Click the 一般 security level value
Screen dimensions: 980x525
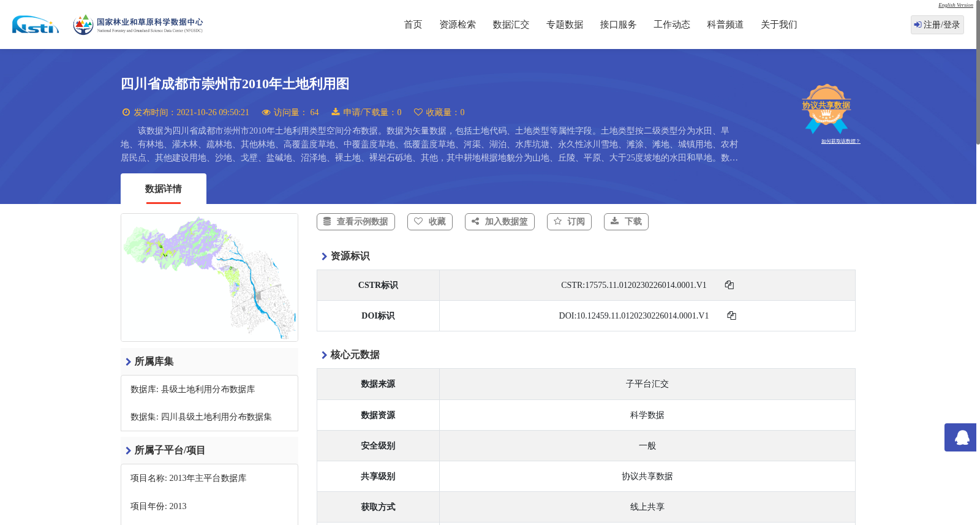(647, 446)
